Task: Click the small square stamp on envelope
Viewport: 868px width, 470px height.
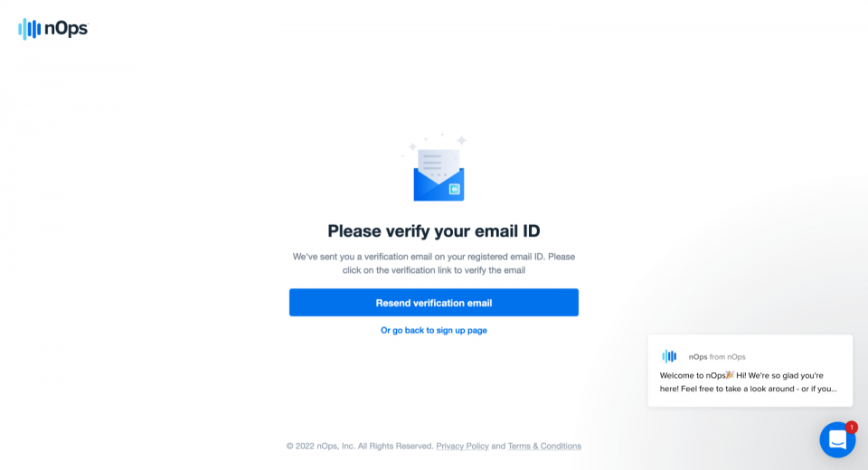Action: (455, 189)
